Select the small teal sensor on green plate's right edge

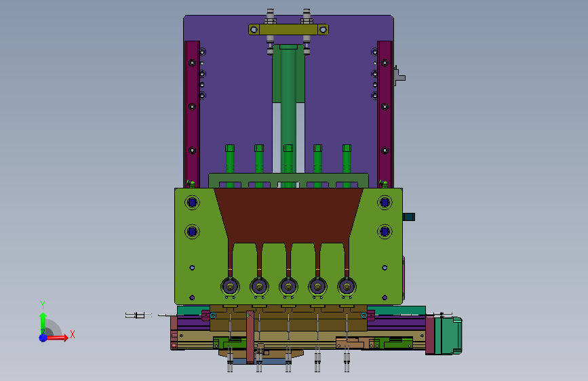[409, 217]
